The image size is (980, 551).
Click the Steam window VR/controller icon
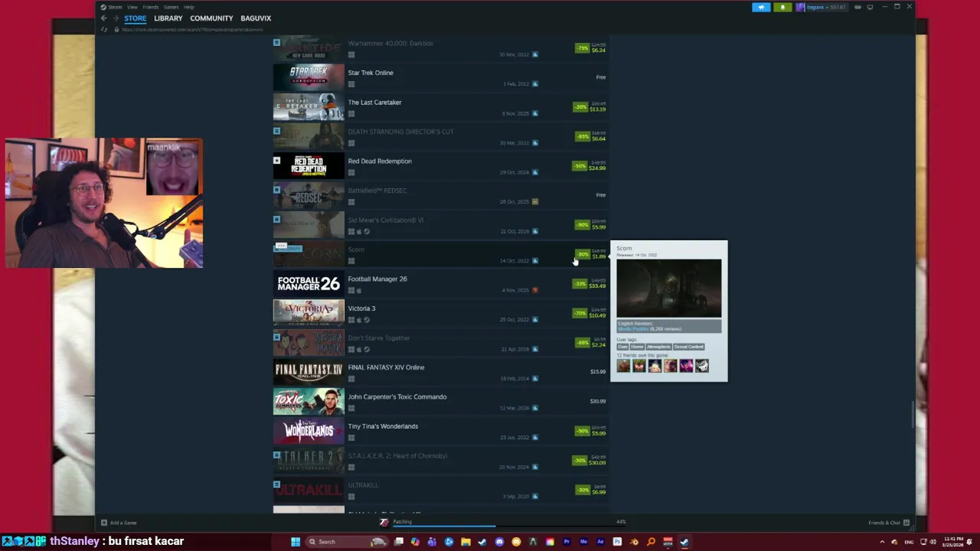tap(857, 7)
